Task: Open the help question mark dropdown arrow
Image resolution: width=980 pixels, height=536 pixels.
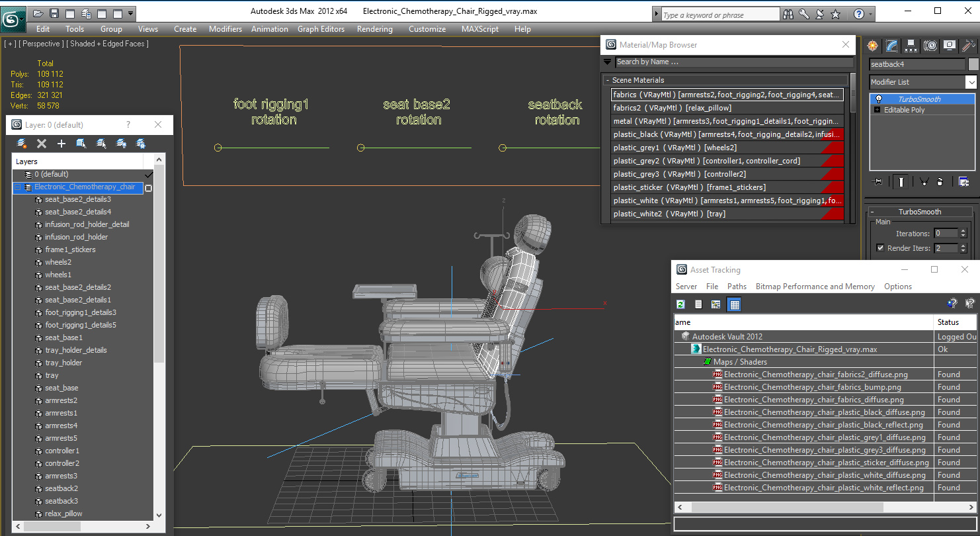Action: (870, 14)
